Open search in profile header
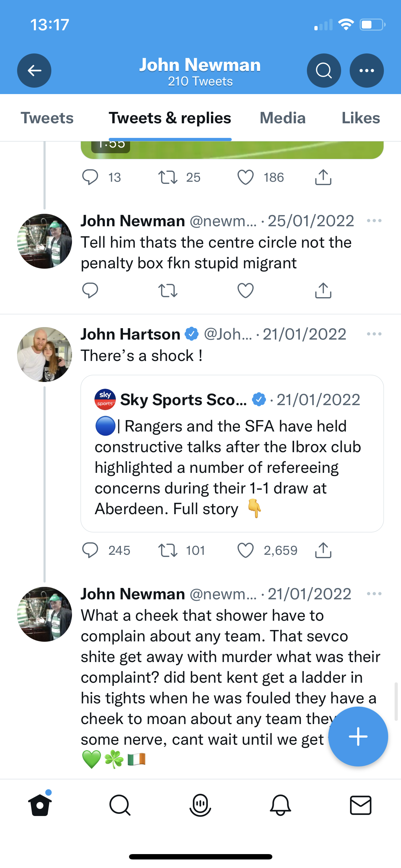401x868 pixels. [324, 71]
